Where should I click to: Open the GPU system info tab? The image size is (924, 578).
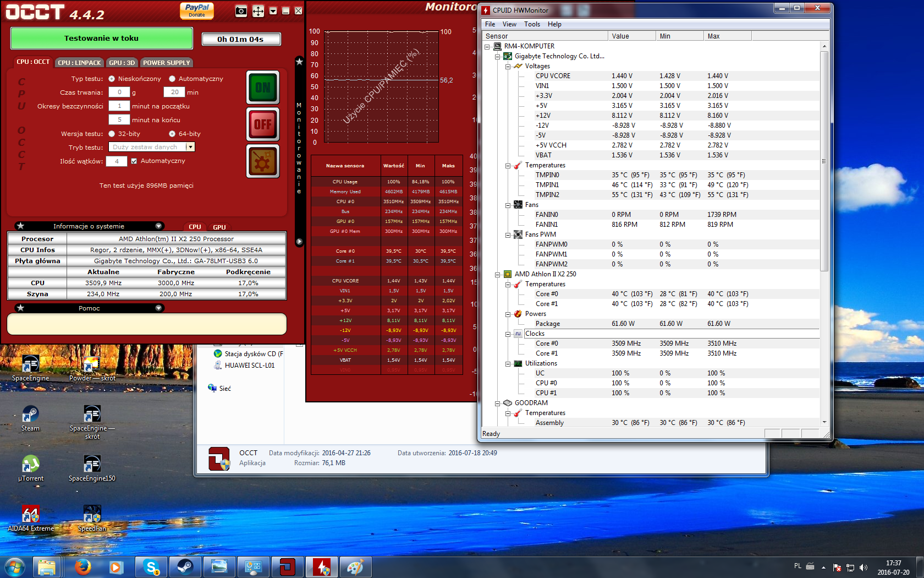click(x=219, y=227)
